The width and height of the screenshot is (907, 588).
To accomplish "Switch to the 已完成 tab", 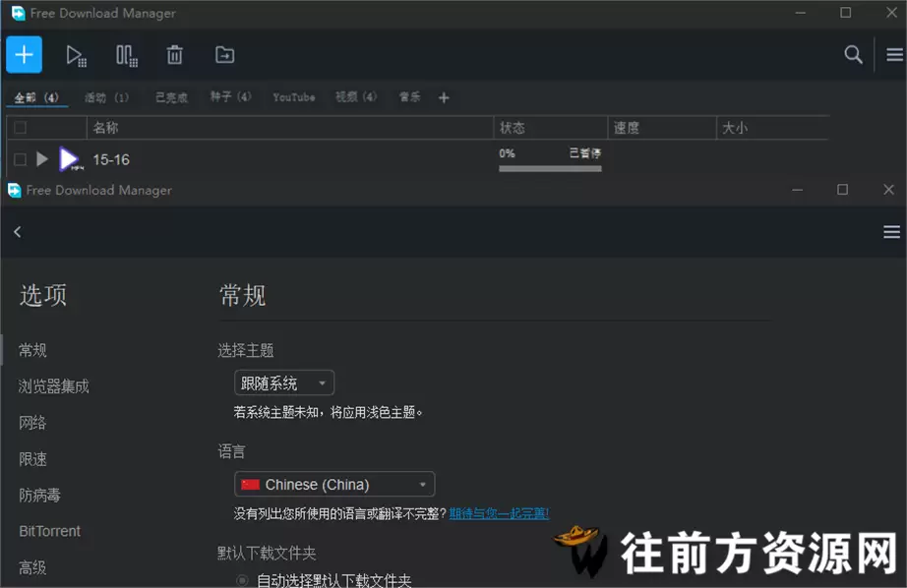I will (x=171, y=97).
